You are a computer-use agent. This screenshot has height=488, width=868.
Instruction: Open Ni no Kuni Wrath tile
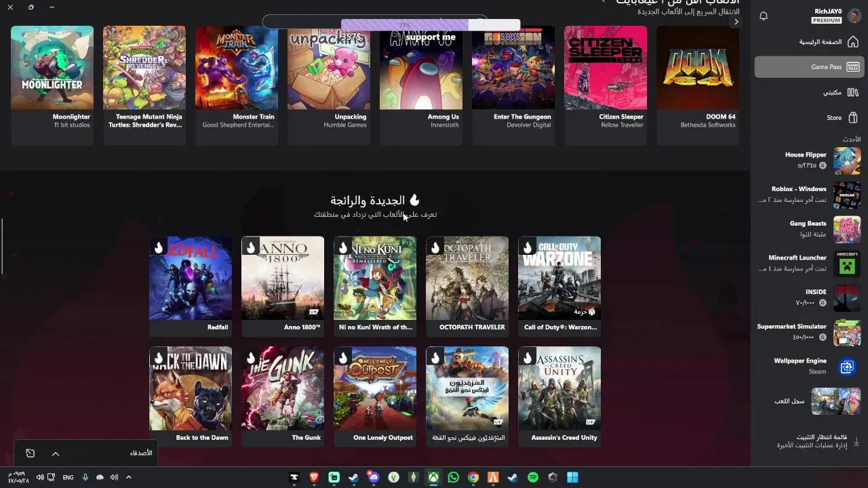(375, 285)
